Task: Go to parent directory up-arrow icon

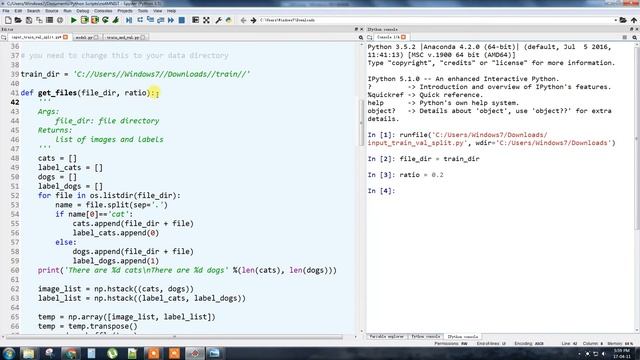Action: point(633,20)
